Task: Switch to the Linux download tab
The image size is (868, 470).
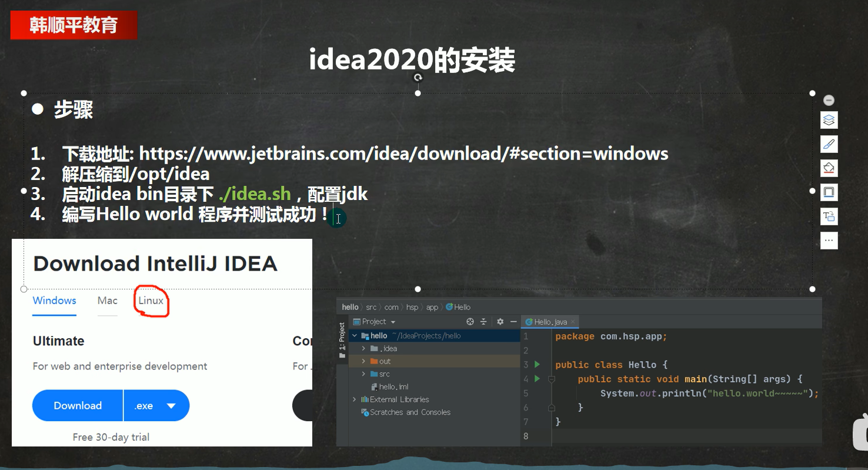Action: [x=151, y=301]
